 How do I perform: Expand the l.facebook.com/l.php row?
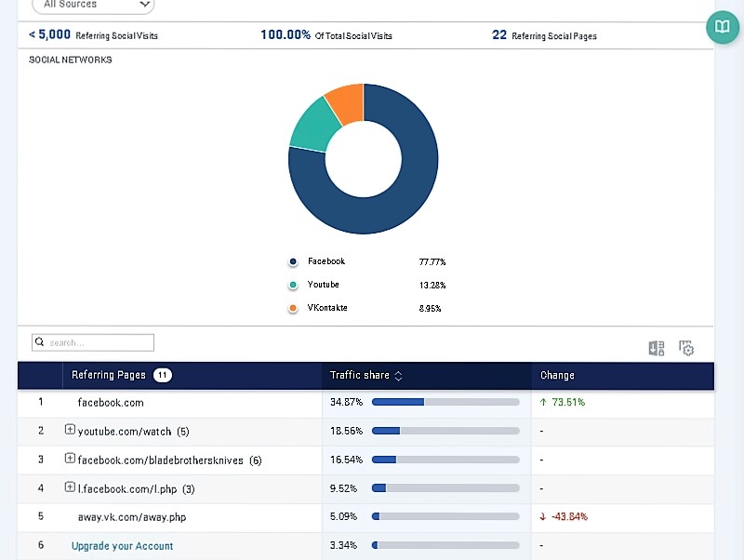(70, 487)
